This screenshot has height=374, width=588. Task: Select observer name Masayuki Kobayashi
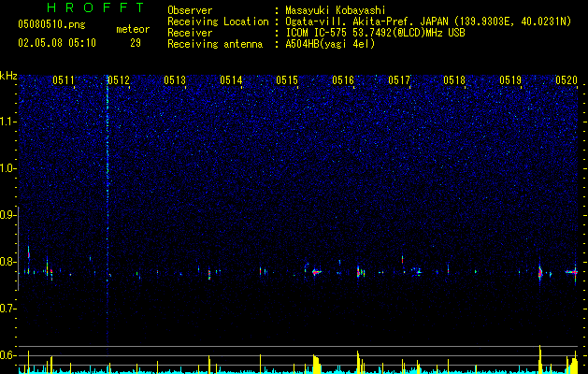click(x=336, y=10)
